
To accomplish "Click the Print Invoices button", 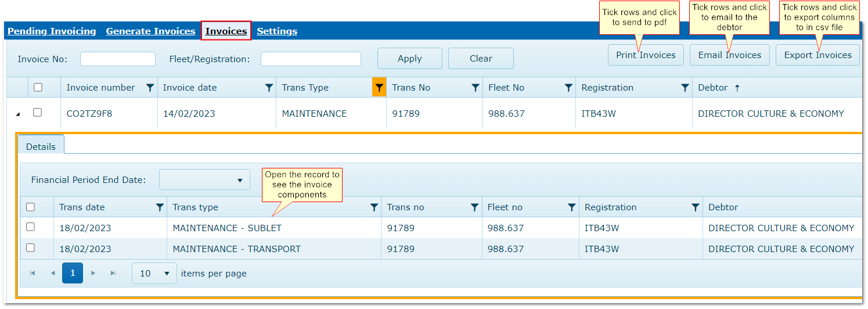I will [646, 55].
